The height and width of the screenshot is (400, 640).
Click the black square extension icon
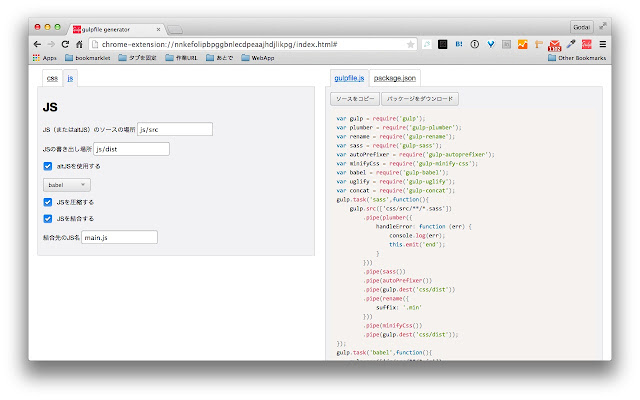442,44
